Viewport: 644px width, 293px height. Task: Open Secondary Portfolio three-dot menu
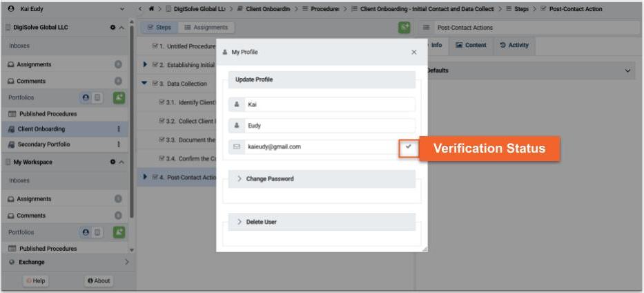119,144
